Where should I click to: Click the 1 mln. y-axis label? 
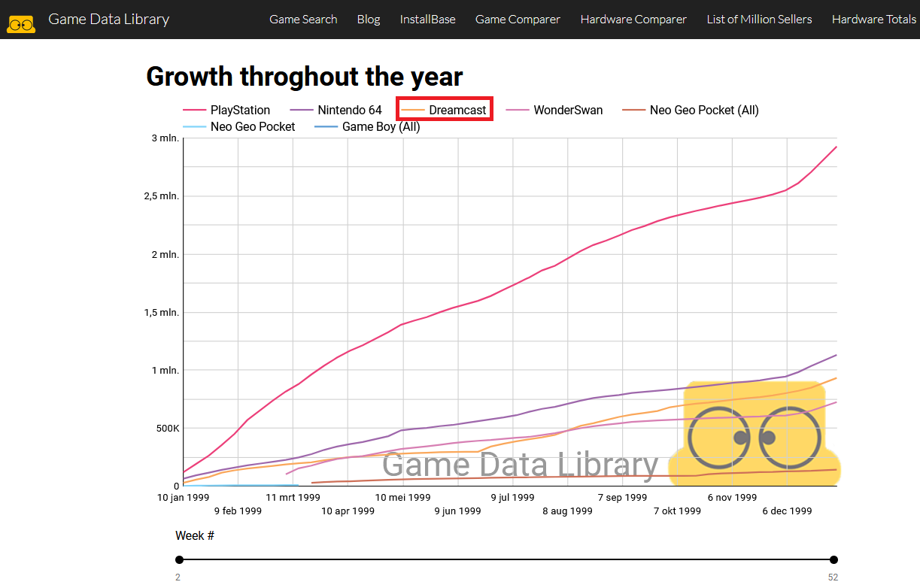165,370
